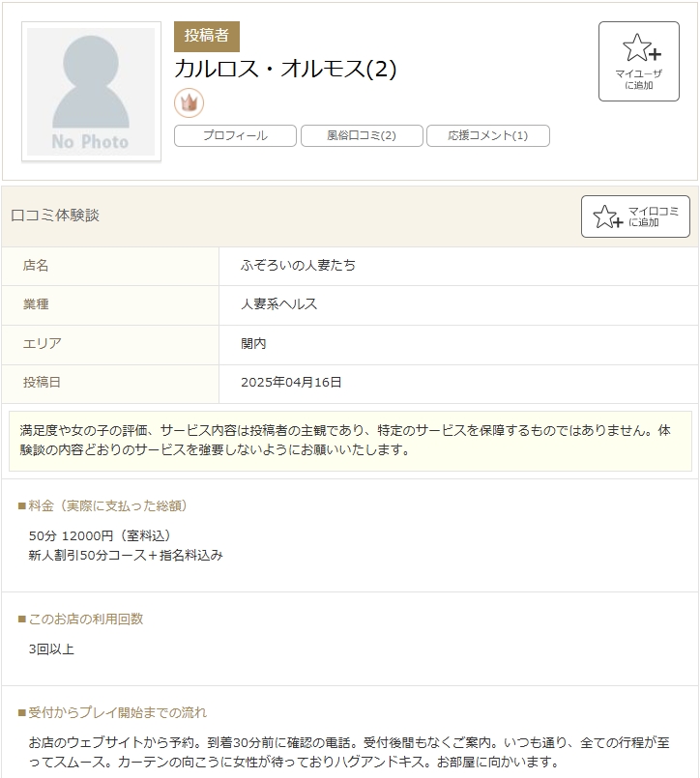This screenshot has width=700, height=778.
Task: Click the 口コミ体験談 section header
Action: 55,216
